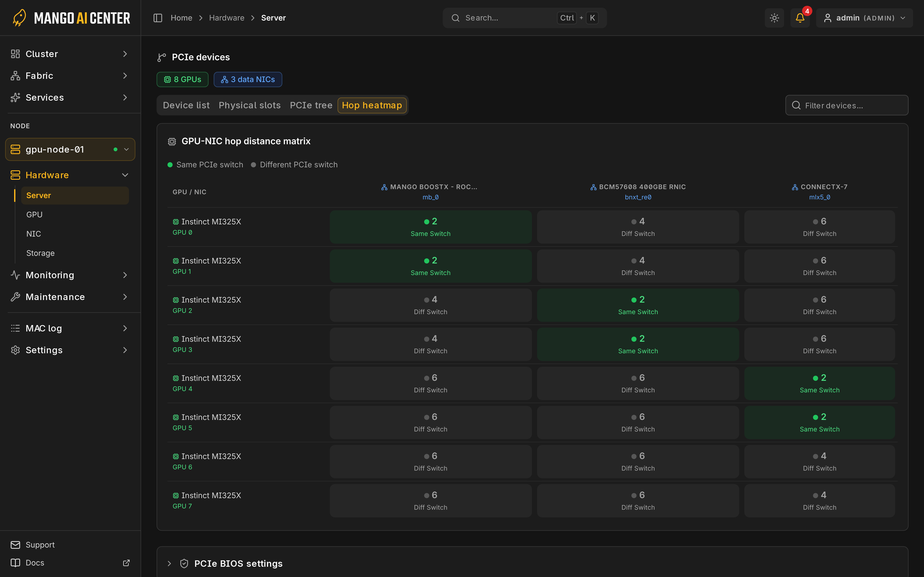Select the MAC log sidebar icon
Screen dimensions: 924x577
coord(15,328)
